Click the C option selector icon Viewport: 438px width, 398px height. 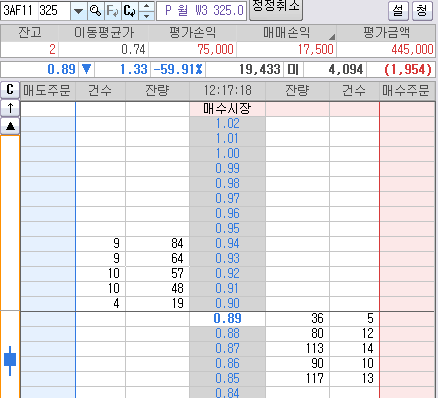click(x=129, y=11)
